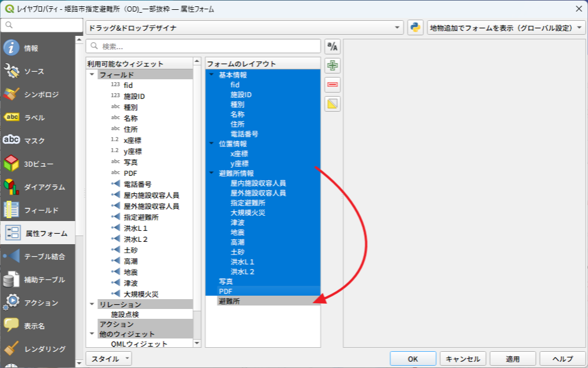Switch to the アクション tab
588x368 pixels.
[38, 303]
